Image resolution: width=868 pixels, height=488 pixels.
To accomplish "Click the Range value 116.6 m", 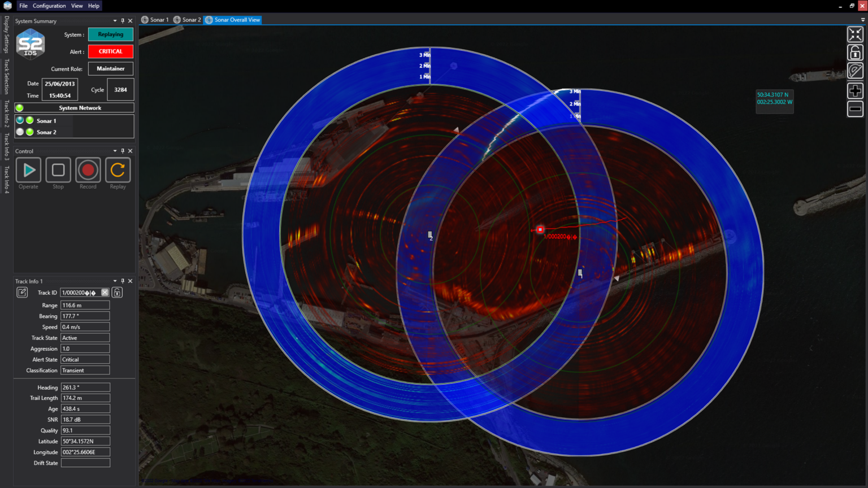I will click(x=85, y=305).
